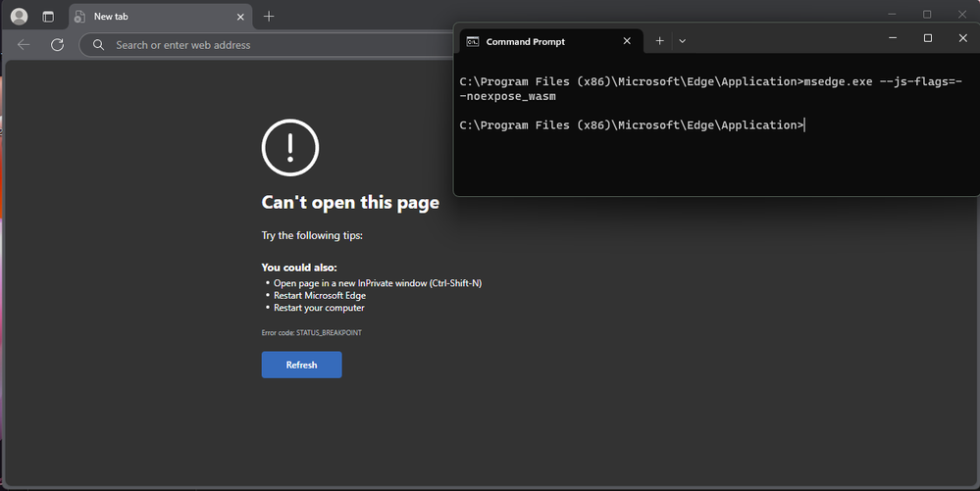The width and height of the screenshot is (980, 491).
Task: Expand the terminal profiles dropdown chevron
Action: (x=682, y=41)
